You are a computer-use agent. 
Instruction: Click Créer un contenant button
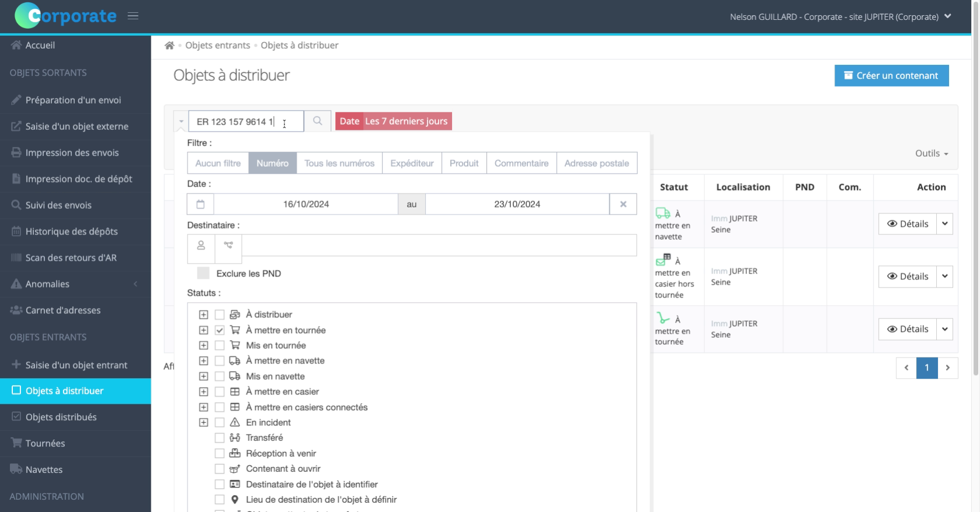[891, 75]
